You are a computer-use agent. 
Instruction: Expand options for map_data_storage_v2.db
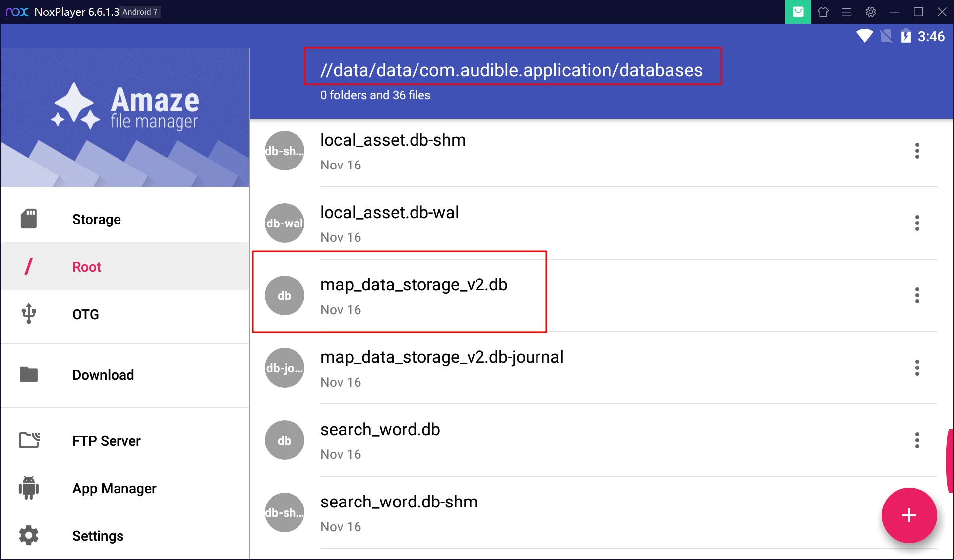[917, 295]
